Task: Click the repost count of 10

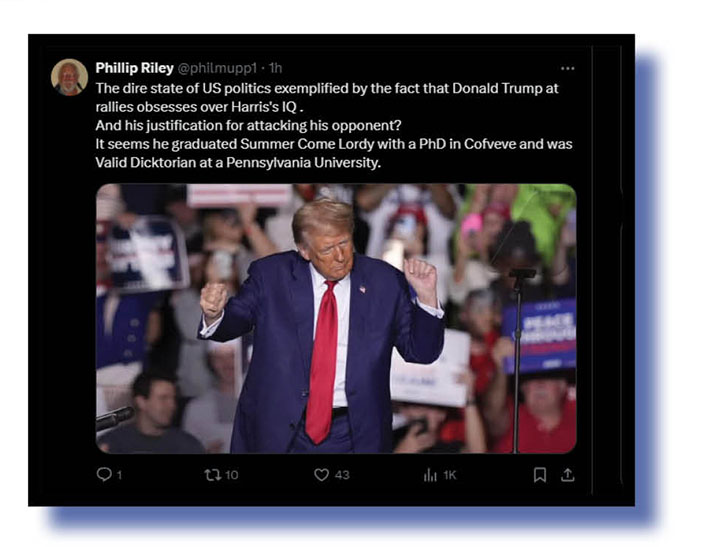Action: (x=232, y=475)
